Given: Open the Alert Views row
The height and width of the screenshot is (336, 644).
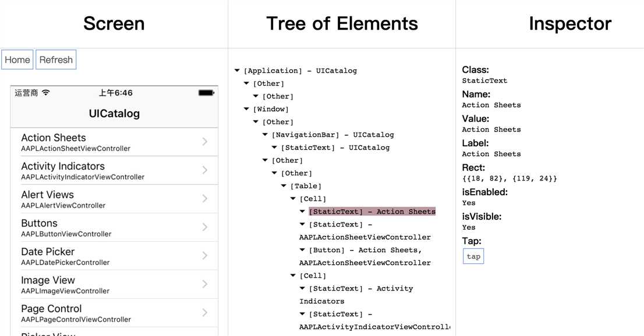Looking at the screenshot, I should point(114,199).
